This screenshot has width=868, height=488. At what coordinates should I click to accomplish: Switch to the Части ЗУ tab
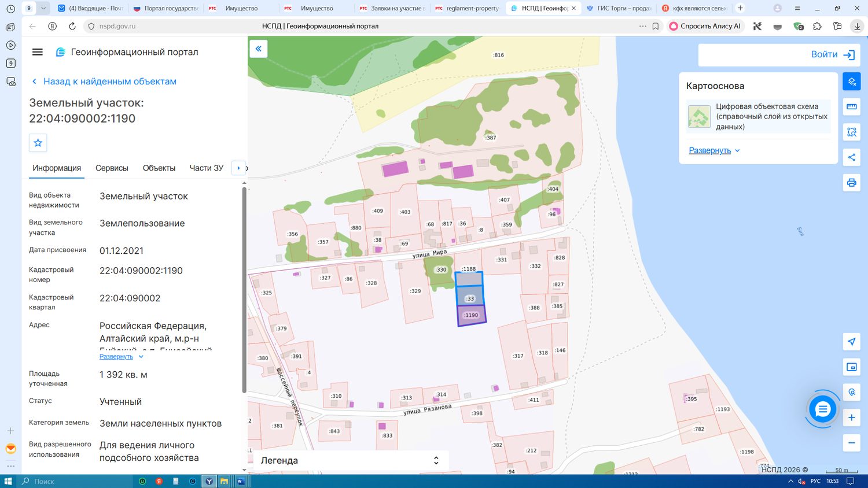[x=207, y=168]
